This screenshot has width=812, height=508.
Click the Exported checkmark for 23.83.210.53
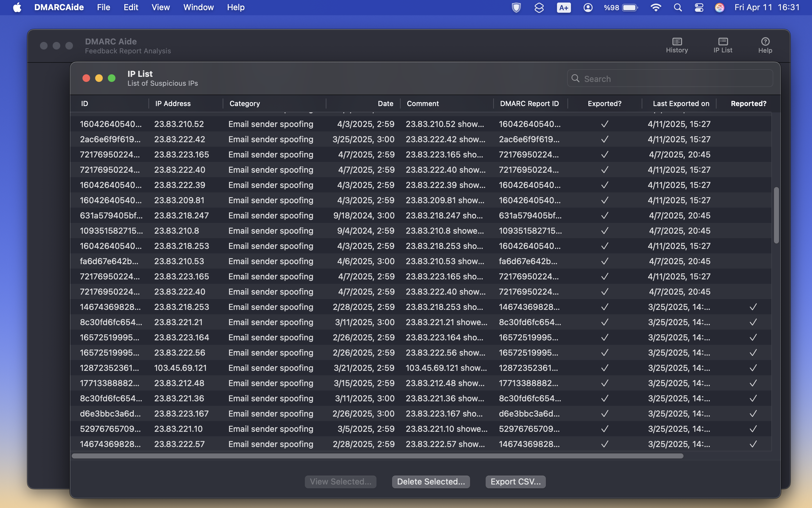tap(605, 261)
